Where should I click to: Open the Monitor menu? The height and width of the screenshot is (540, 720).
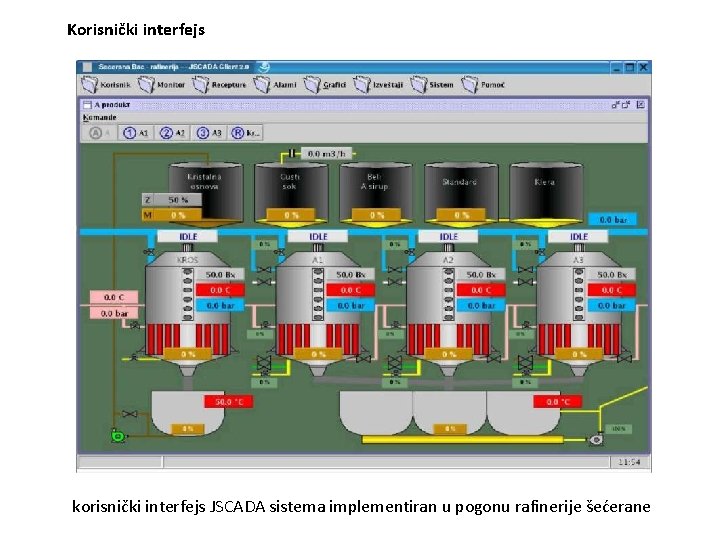tap(162, 85)
